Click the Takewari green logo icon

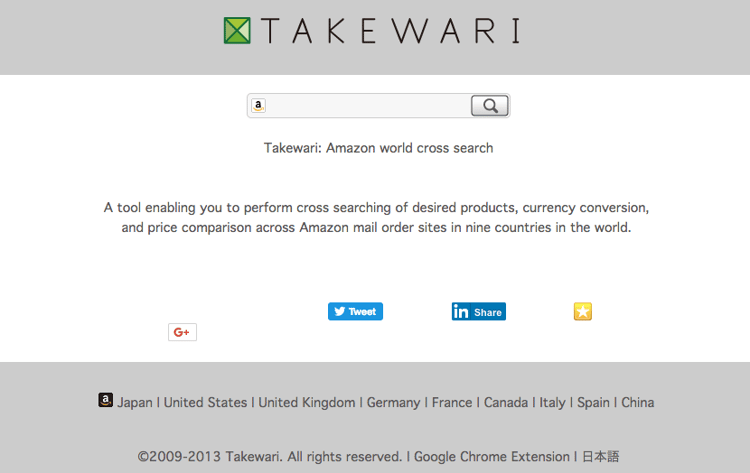point(237,31)
